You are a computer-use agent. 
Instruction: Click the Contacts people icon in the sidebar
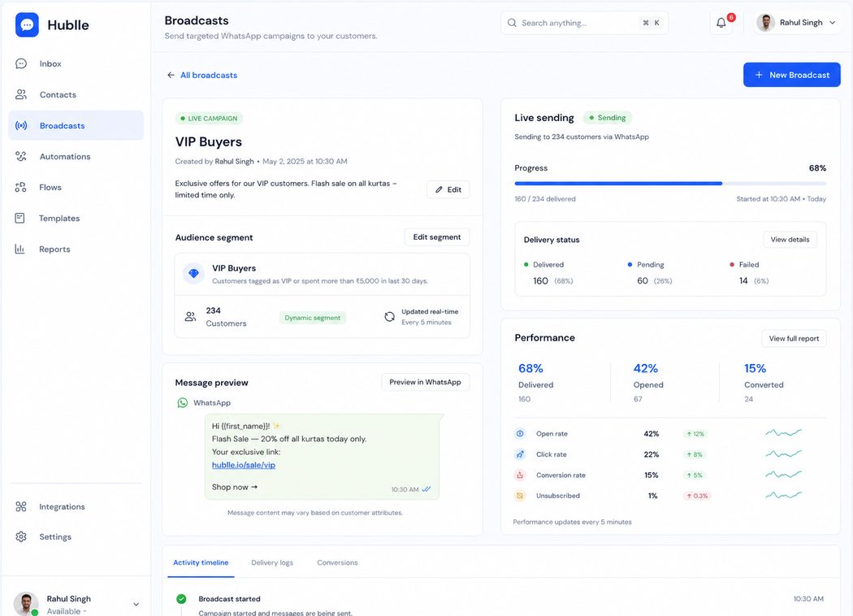point(20,95)
